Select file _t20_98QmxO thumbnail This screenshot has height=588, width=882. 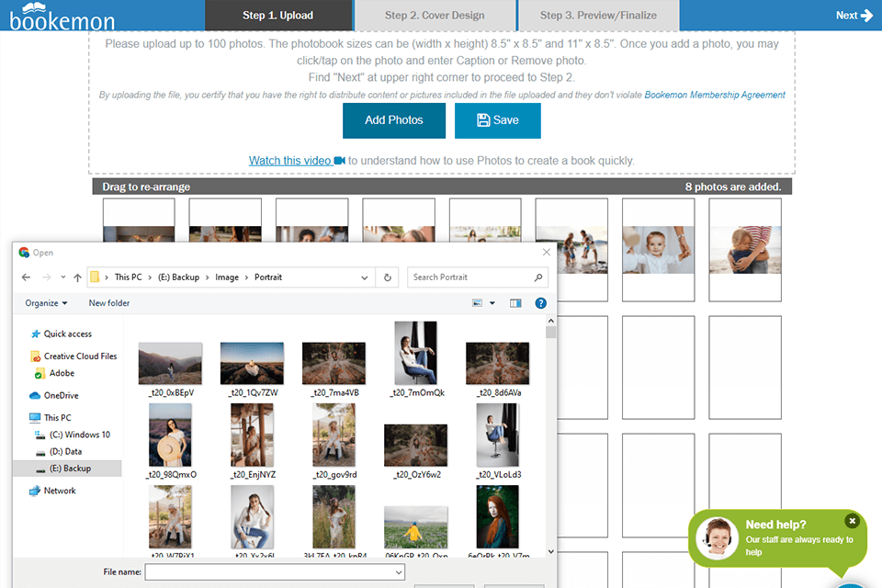tap(171, 435)
